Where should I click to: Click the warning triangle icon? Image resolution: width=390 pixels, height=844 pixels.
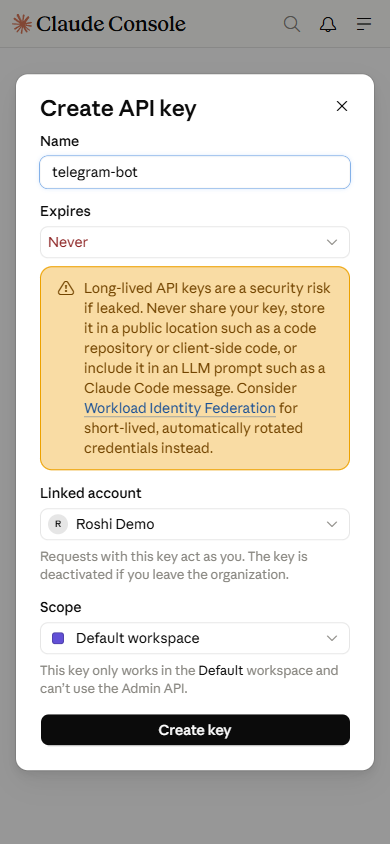click(66, 289)
